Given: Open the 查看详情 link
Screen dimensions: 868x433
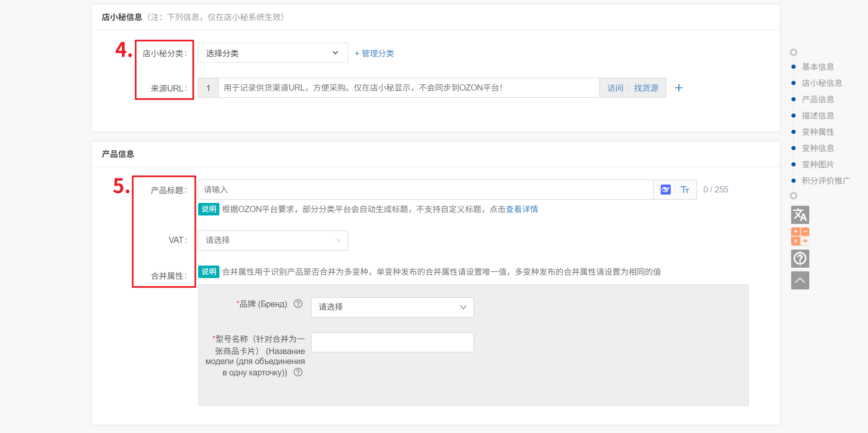Looking at the screenshot, I should (522, 209).
